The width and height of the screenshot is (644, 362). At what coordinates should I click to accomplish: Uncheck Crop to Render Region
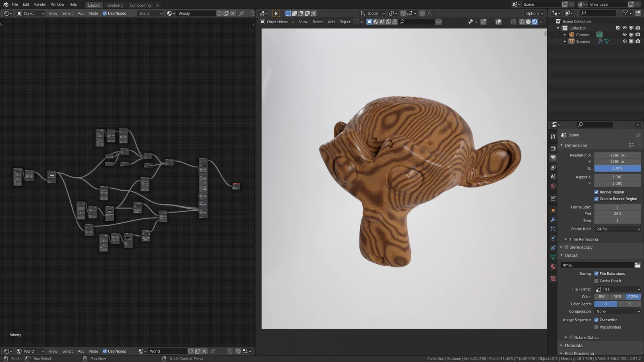click(597, 199)
